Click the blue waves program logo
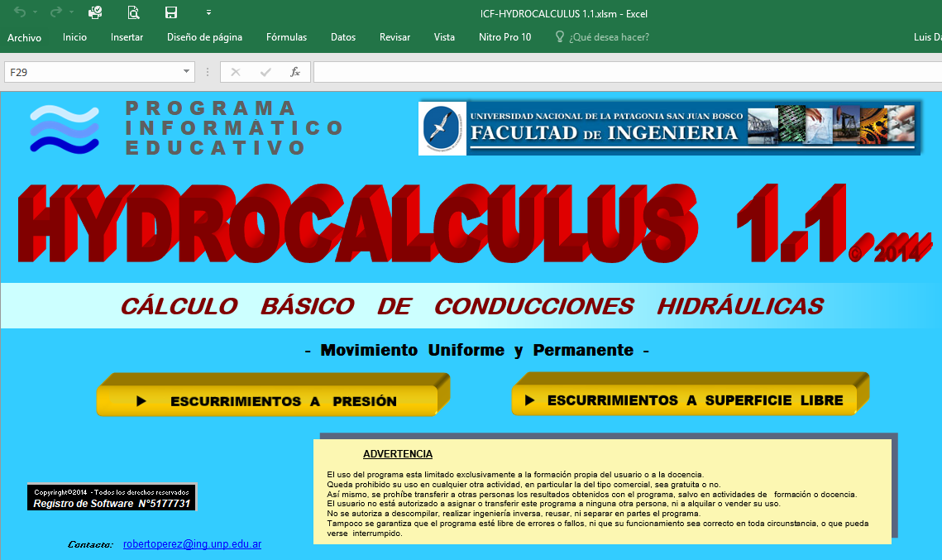This screenshot has height=560, width=942. click(x=65, y=128)
